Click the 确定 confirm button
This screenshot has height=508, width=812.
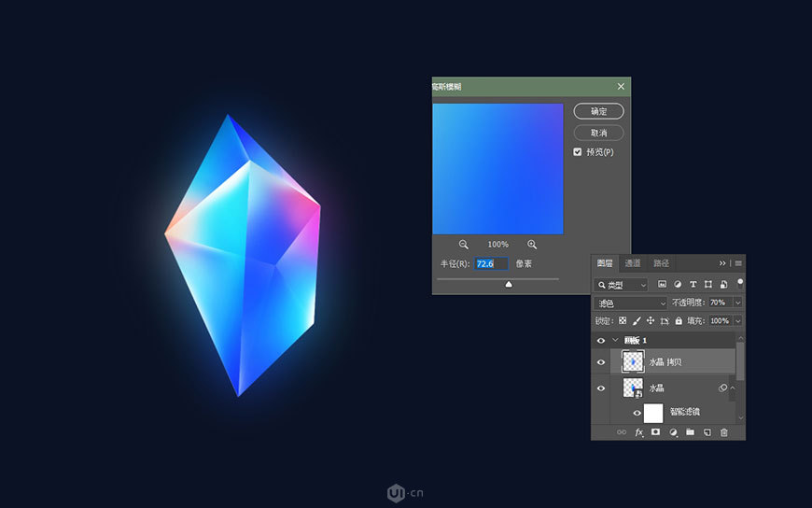pyautogui.click(x=598, y=111)
